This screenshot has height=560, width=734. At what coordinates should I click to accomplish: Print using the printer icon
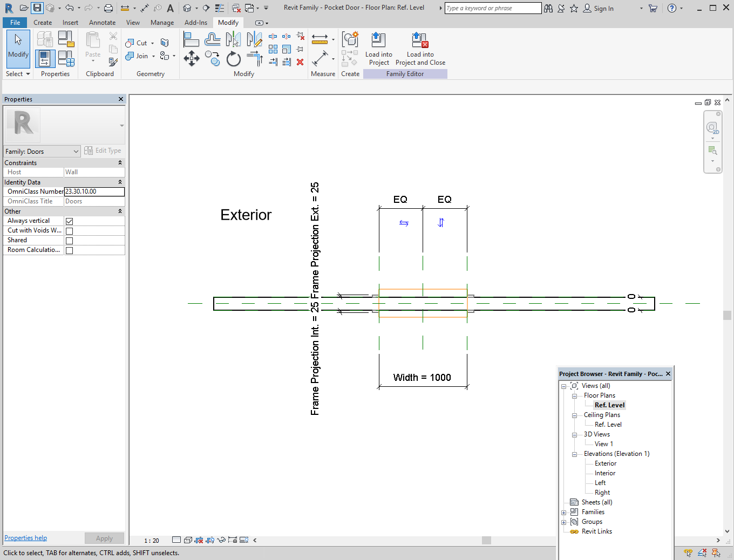108,8
